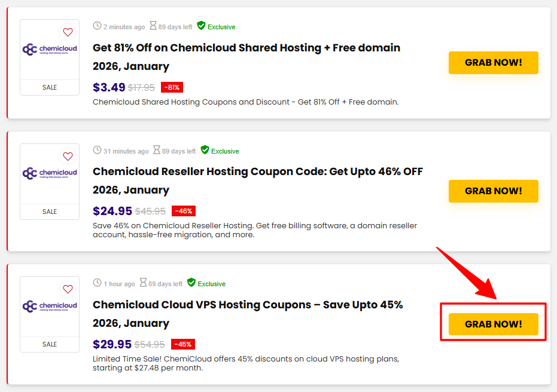Click the -81% discount badge

pos(172,87)
